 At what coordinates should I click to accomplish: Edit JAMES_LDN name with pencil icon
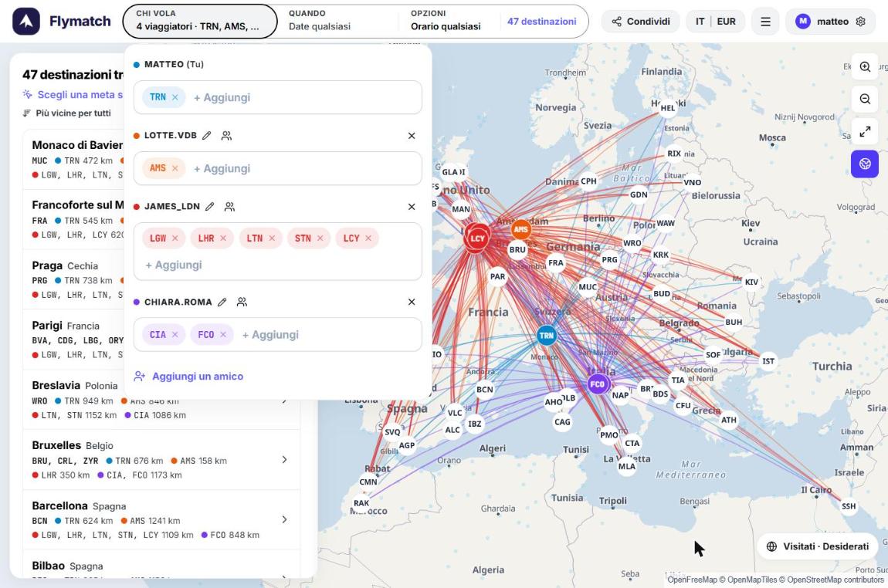pos(209,207)
